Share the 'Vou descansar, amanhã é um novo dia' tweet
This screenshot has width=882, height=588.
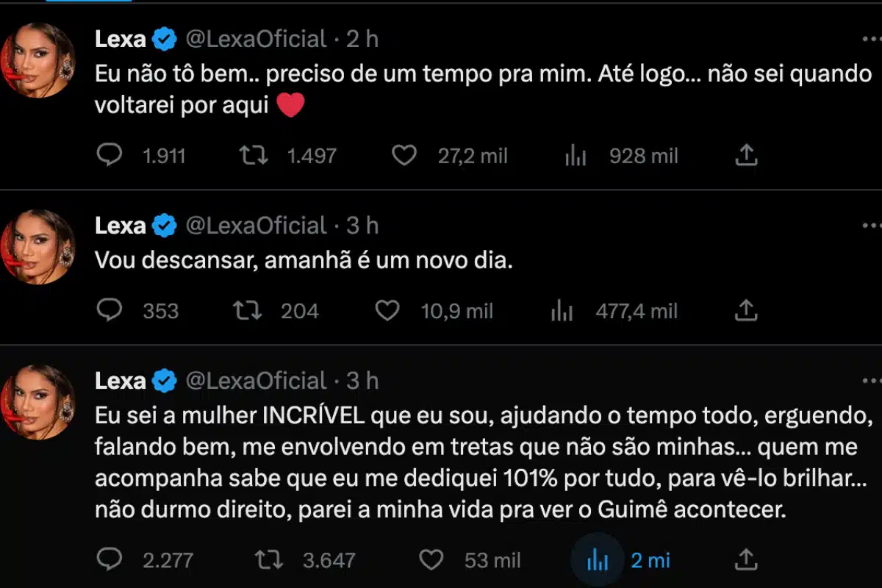point(746,310)
